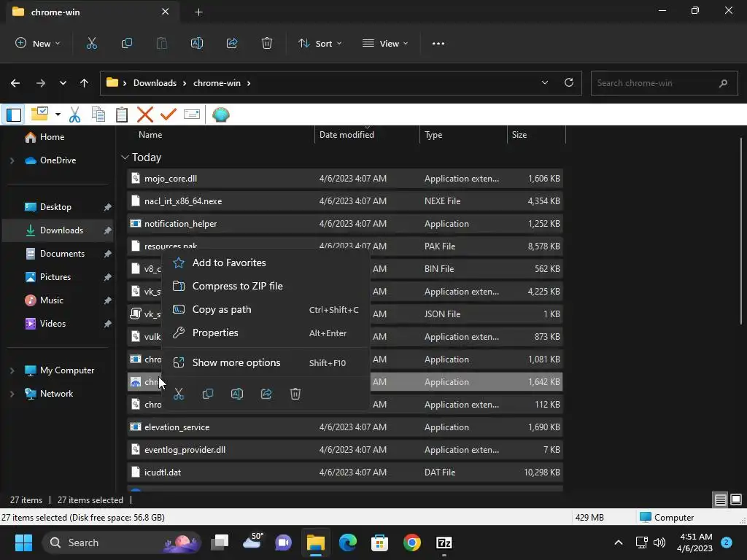Select the mojo_core.dll file
The width and height of the screenshot is (747, 560).
(x=344, y=179)
